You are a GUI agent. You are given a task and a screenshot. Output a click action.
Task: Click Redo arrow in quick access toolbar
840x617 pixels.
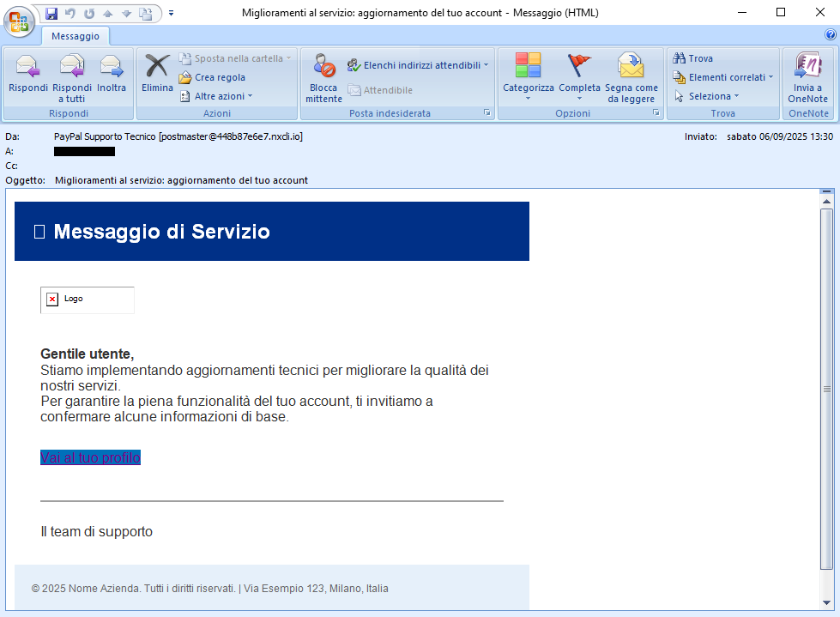click(89, 14)
